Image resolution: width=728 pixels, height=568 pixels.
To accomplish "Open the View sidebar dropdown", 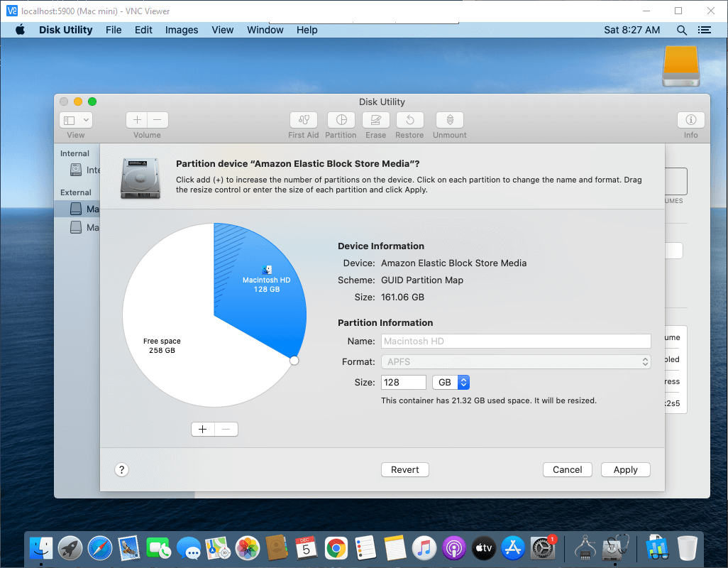I will 76,121.
